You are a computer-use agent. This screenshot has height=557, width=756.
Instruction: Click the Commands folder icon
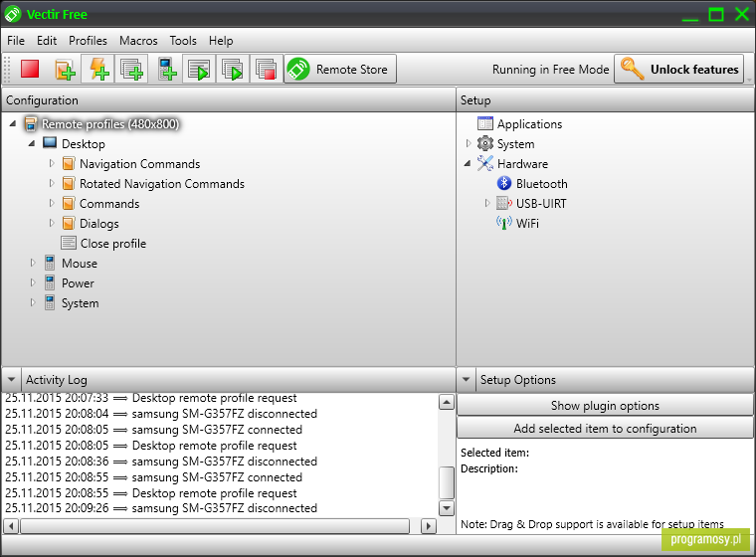[x=69, y=203]
